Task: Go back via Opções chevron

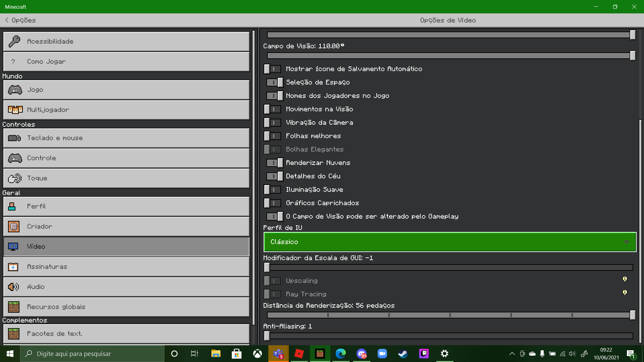Action: tap(7, 20)
